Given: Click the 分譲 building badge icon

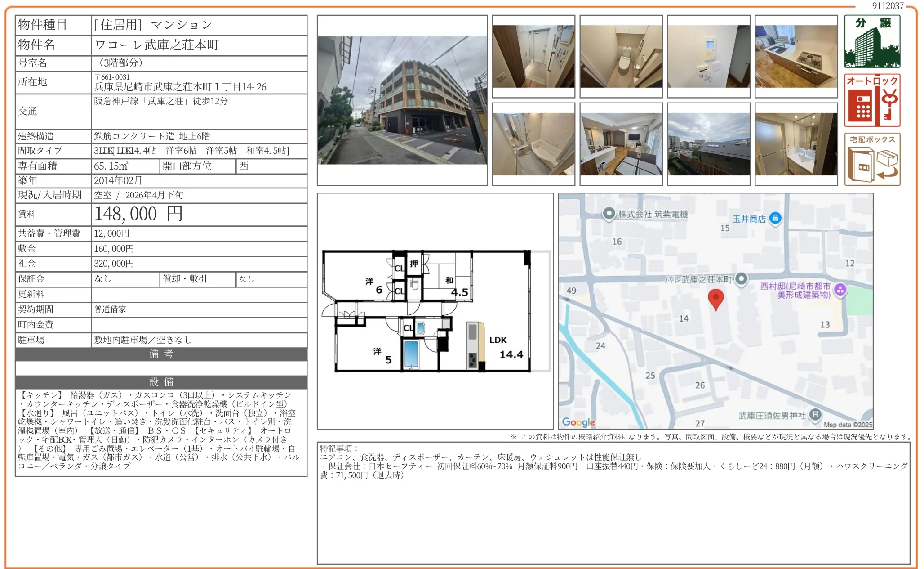Looking at the screenshot, I should pyautogui.click(x=872, y=41).
